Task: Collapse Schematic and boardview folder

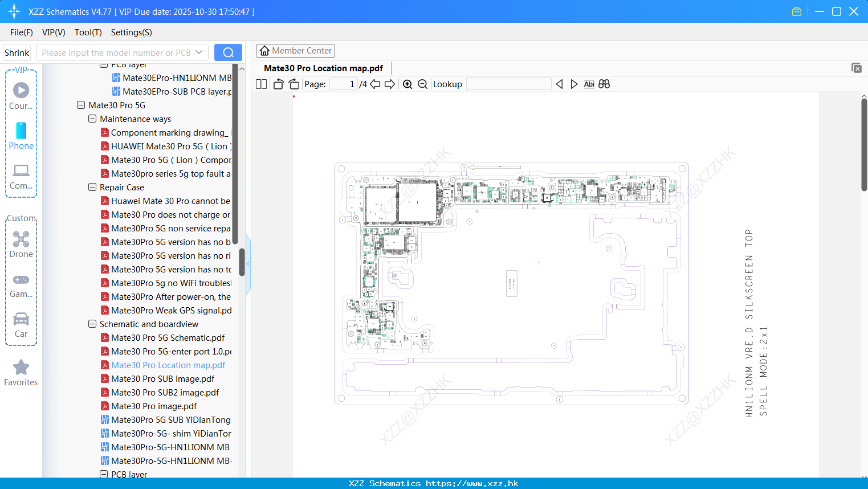Action: pyautogui.click(x=92, y=324)
